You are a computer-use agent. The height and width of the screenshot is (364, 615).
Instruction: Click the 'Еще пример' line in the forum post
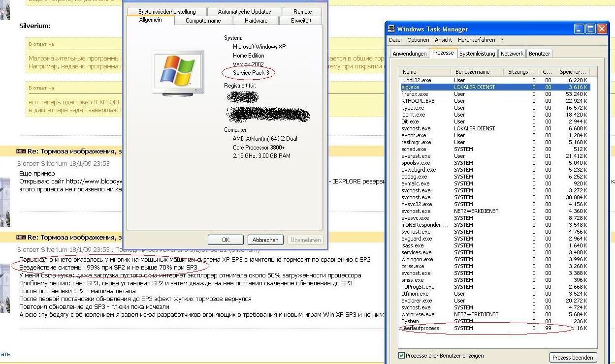point(37,173)
